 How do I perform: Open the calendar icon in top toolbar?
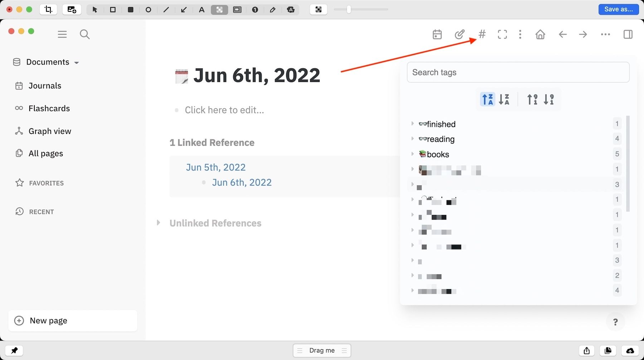point(437,34)
